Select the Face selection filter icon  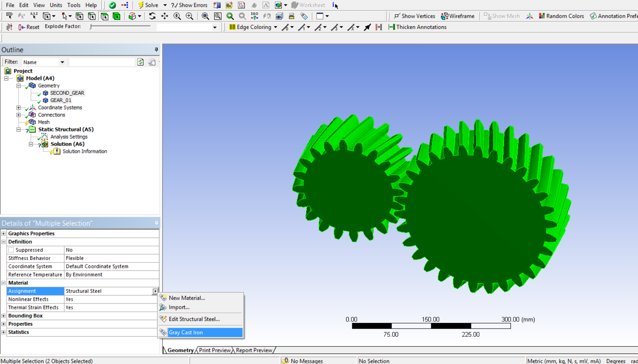point(104,16)
